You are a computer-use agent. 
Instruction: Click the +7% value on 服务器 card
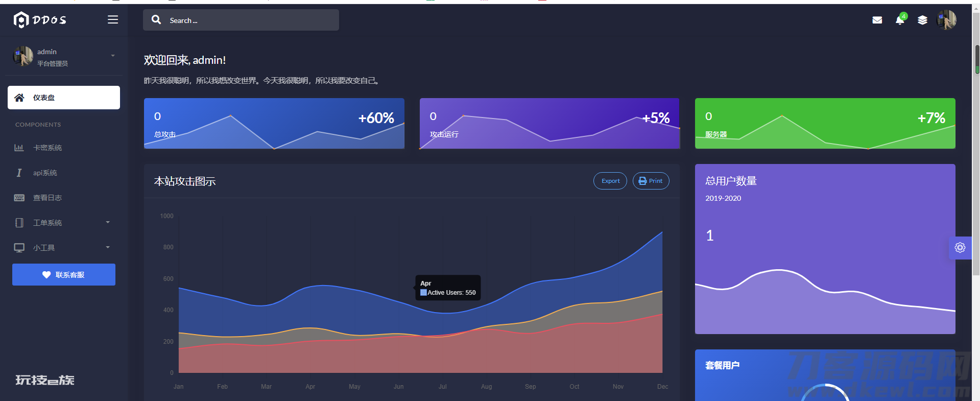[x=931, y=119]
